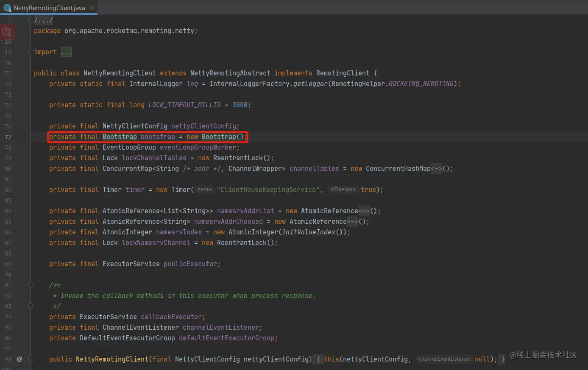Click the lockNamesrvChannel field name
The image size is (588, 370).
tap(156, 243)
